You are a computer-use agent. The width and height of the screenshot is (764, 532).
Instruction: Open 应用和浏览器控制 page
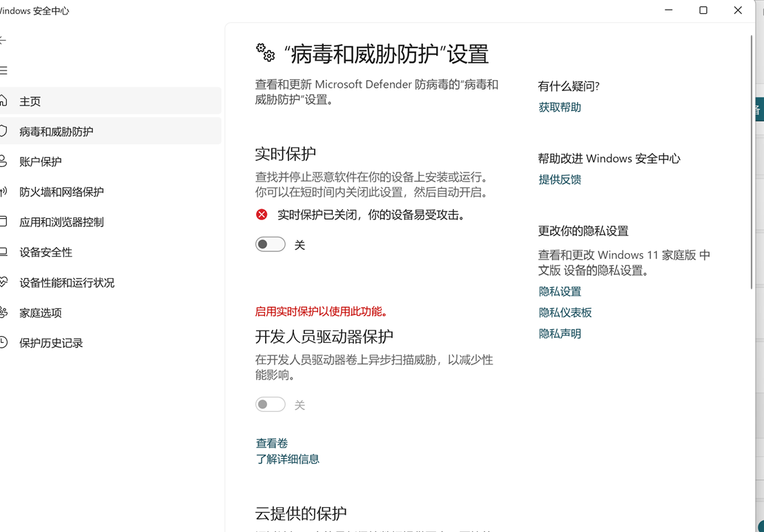(x=110, y=221)
